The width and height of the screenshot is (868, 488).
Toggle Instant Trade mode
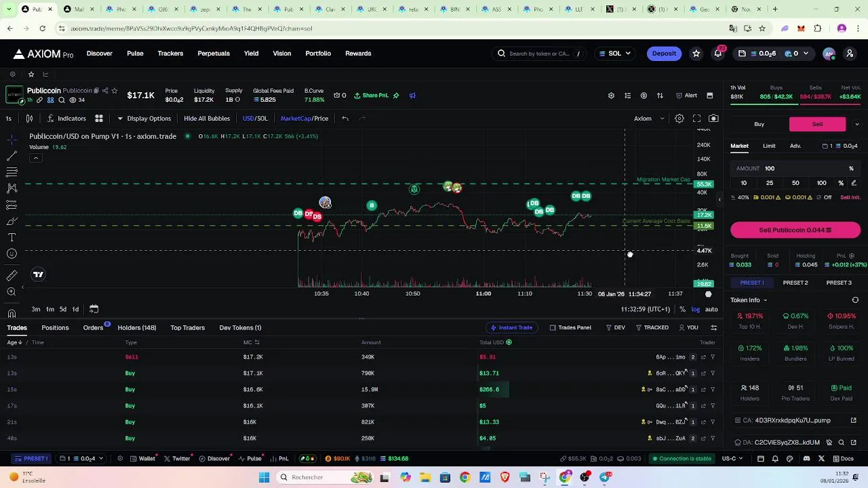[512, 327]
